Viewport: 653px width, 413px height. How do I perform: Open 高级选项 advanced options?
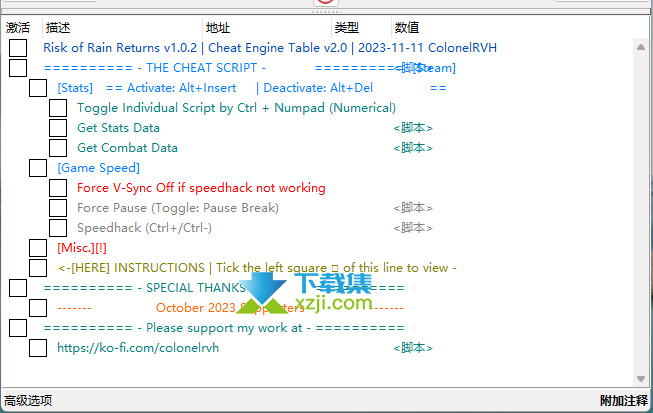click(28, 401)
